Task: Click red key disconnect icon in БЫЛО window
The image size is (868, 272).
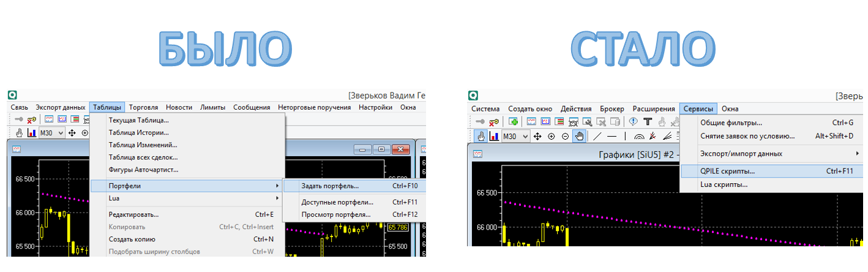Action: tap(32, 119)
